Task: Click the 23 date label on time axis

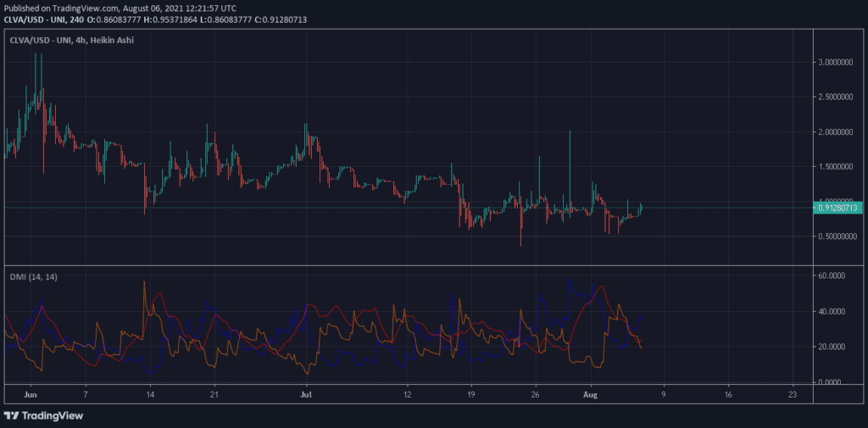Action: [792, 395]
